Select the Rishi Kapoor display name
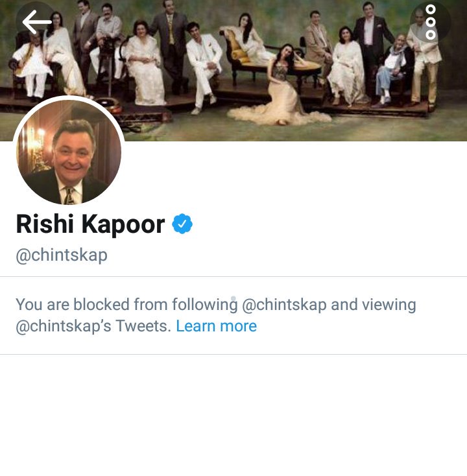Screen dimensions: 467x476 tap(91, 224)
